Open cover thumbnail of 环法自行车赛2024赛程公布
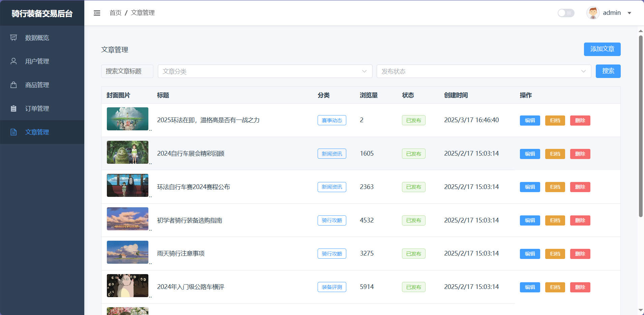Viewport: 644px width, 315px height. tap(127, 185)
